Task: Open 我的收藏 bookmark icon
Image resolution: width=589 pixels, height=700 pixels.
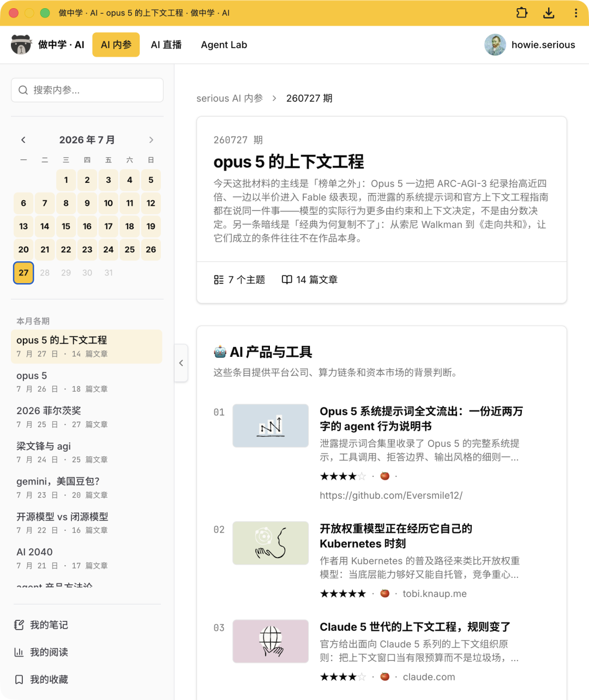Action: 19,679
